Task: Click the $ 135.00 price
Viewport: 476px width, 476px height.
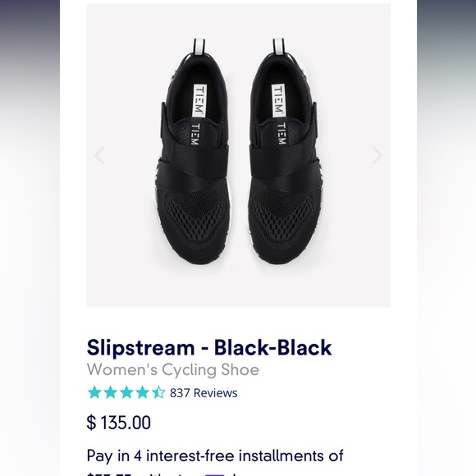Action: click(119, 423)
